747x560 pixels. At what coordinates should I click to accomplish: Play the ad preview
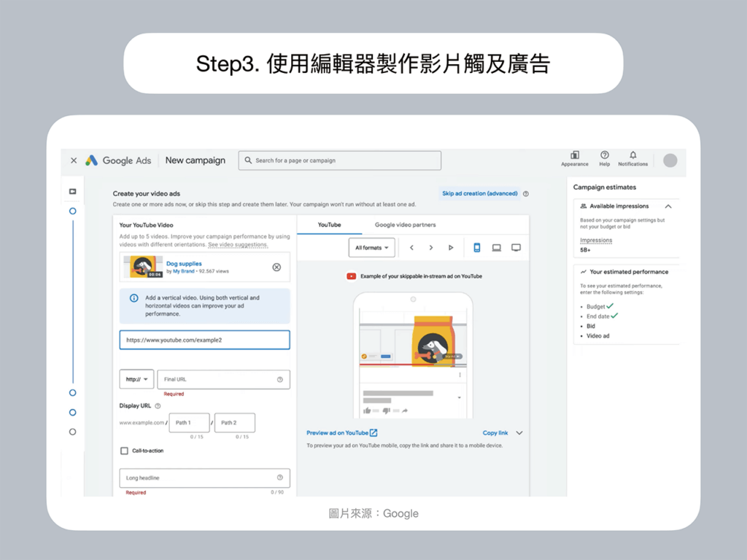pos(451,248)
